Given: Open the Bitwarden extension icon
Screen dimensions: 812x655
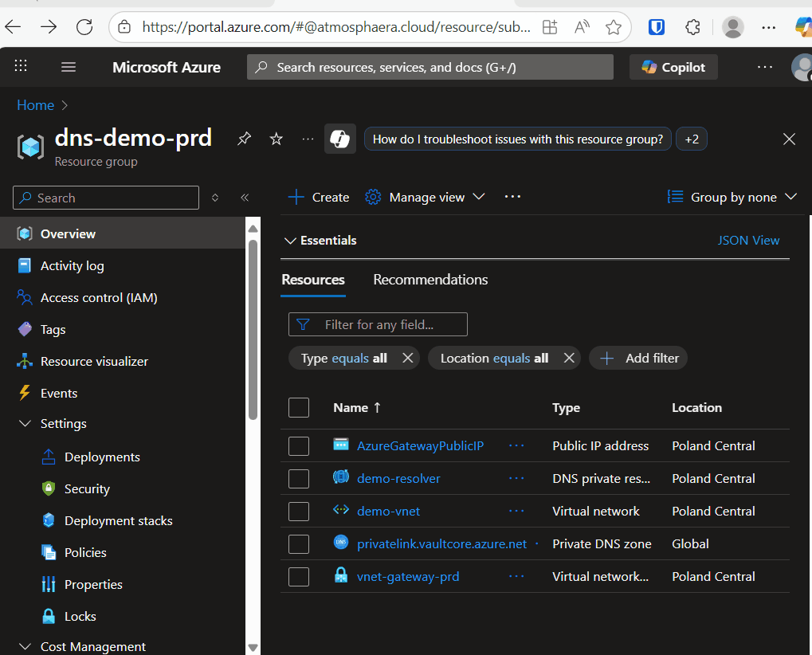Looking at the screenshot, I should coord(657,26).
